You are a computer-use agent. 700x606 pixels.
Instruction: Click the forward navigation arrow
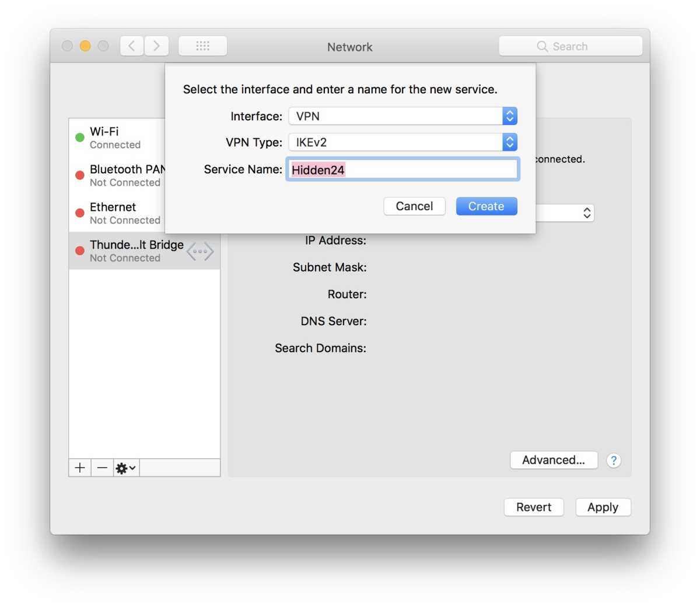[156, 46]
